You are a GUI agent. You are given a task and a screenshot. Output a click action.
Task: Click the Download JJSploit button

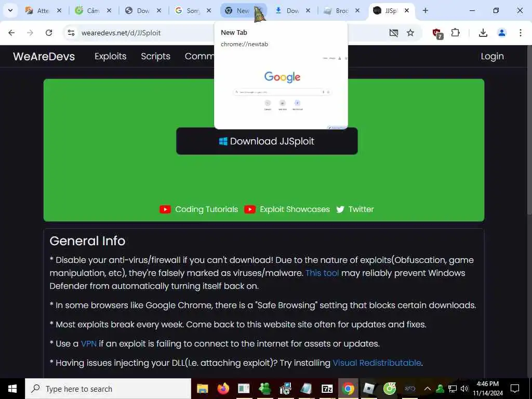coord(267,141)
